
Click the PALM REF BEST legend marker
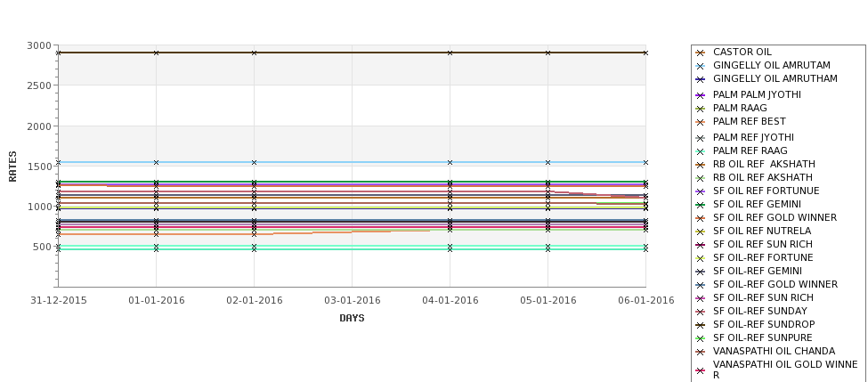coord(700,122)
